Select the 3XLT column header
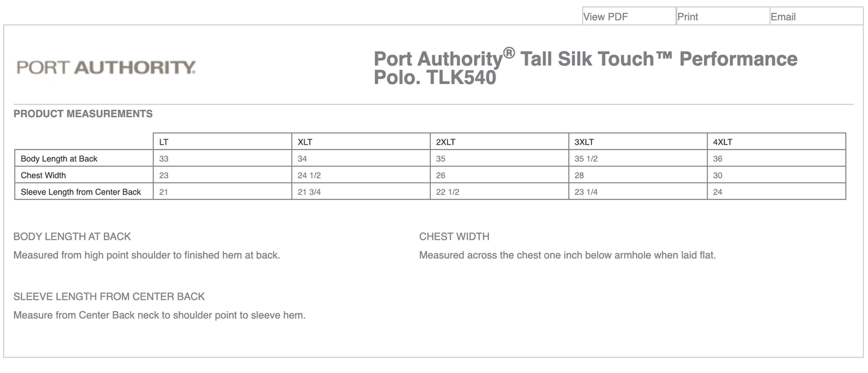The image size is (868, 373). point(584,142)
